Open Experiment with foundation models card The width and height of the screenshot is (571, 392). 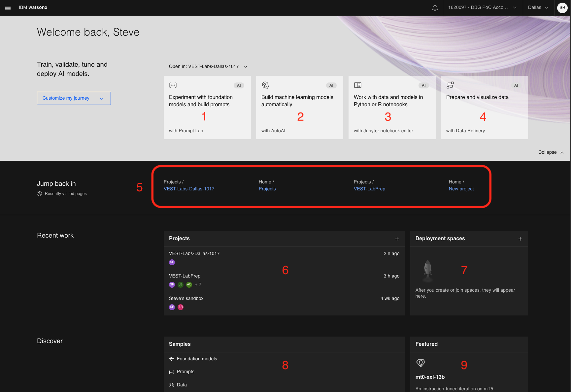point(207,108)
